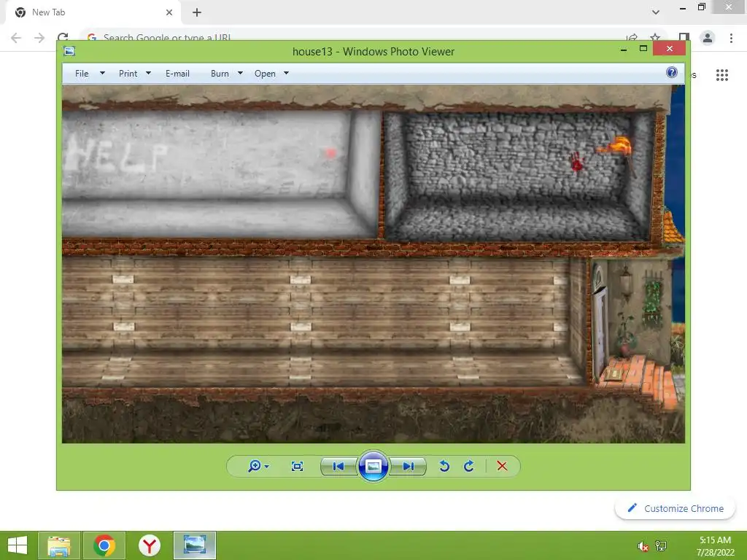Open Google apps grid in Chrome
Viewport: 747px width, 560px height.
point(721,75)
